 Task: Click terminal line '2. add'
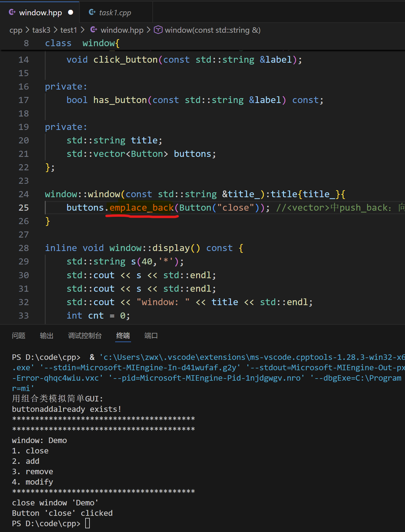pos(26,461)
